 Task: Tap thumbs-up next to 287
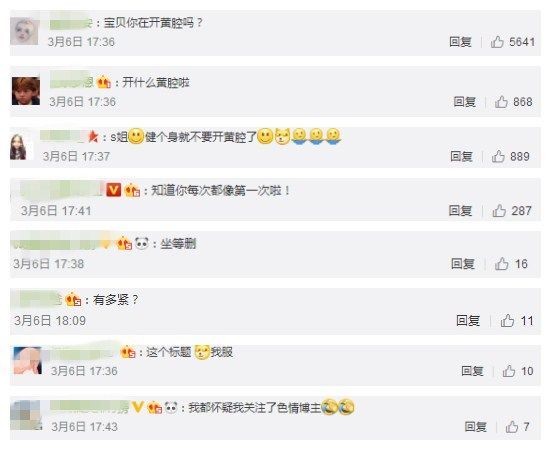pyautogui.click(x=499, y=211)
